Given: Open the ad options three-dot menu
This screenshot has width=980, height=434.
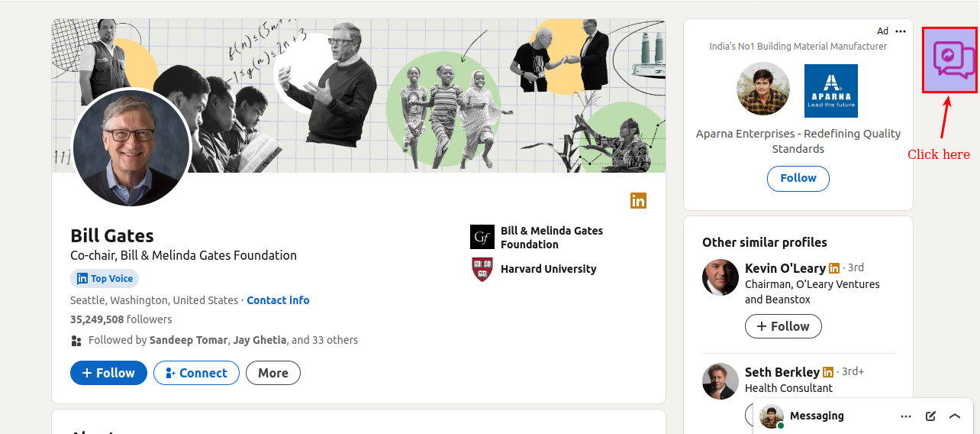Looking at the screenshot, I should coord(901,31).
